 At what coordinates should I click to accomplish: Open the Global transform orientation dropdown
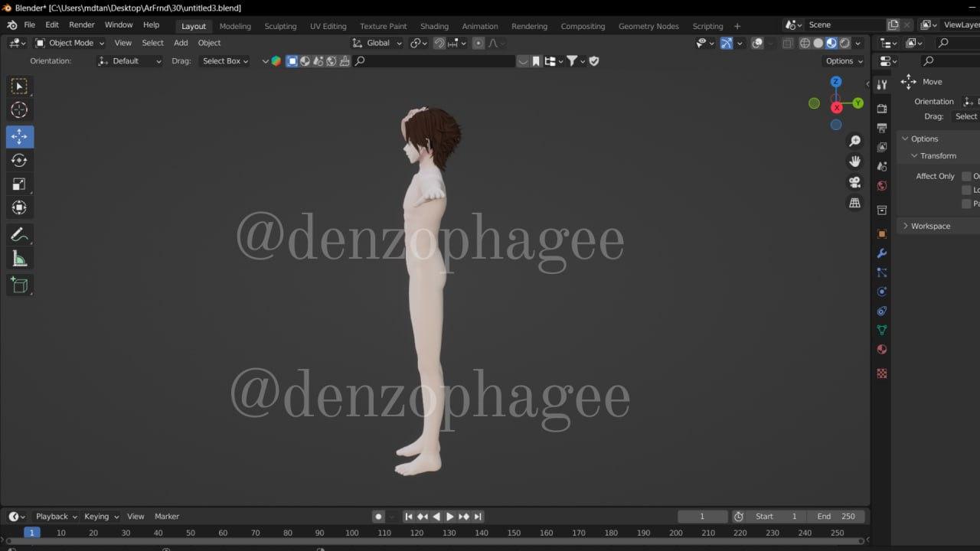(x=377, y=43)
